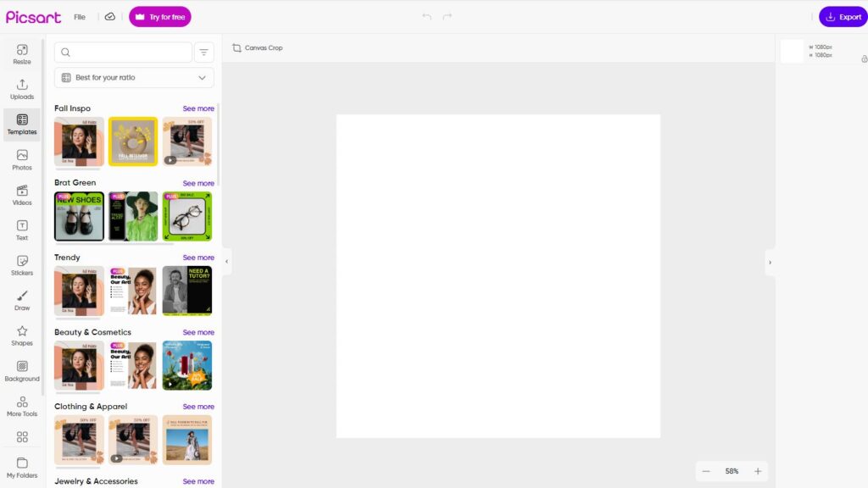Click the Canvas Crop tool
This screenshot has width=868, height=488.
pos(258,47)
